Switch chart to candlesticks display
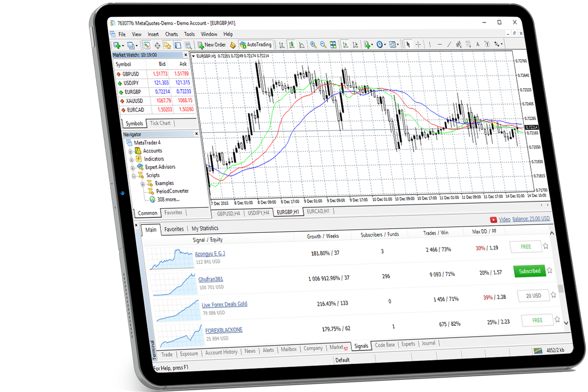 coord(292,45)
